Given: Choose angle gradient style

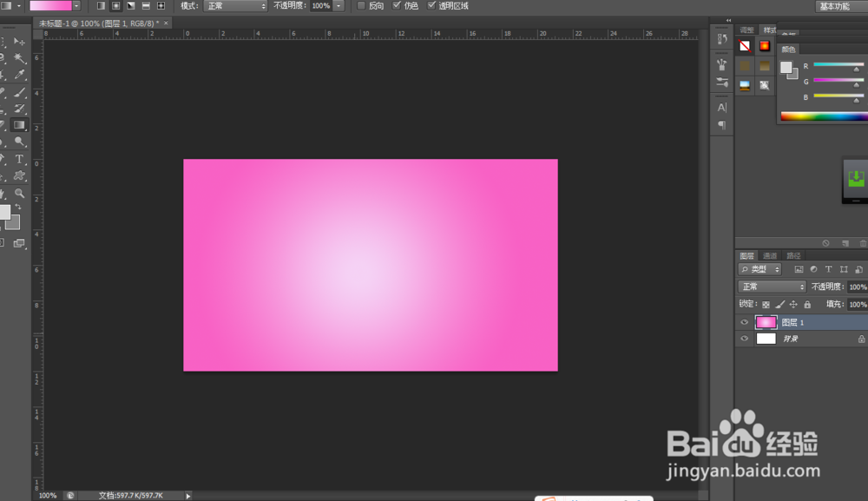Looking at the screenshot, I should click(x=131, y=5).
